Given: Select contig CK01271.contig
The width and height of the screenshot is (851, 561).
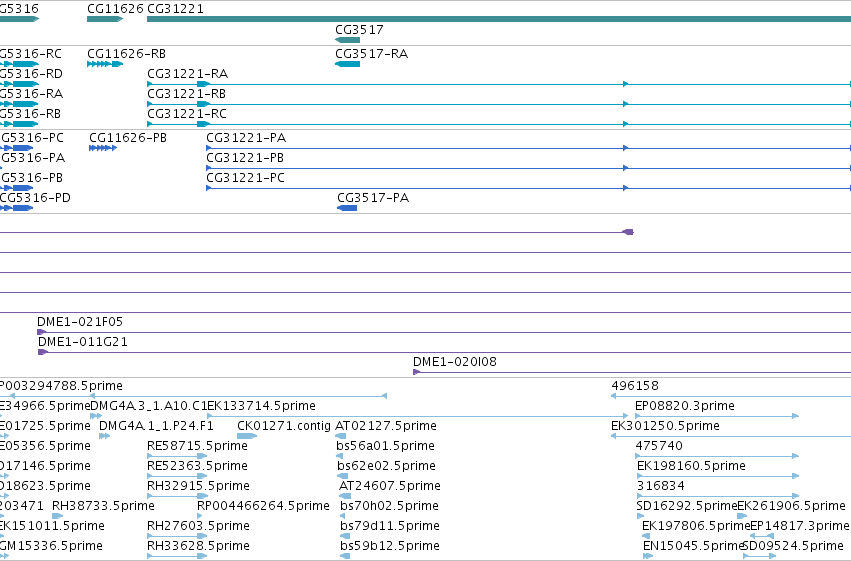Looking at the screenshot, I should point(284,426).
